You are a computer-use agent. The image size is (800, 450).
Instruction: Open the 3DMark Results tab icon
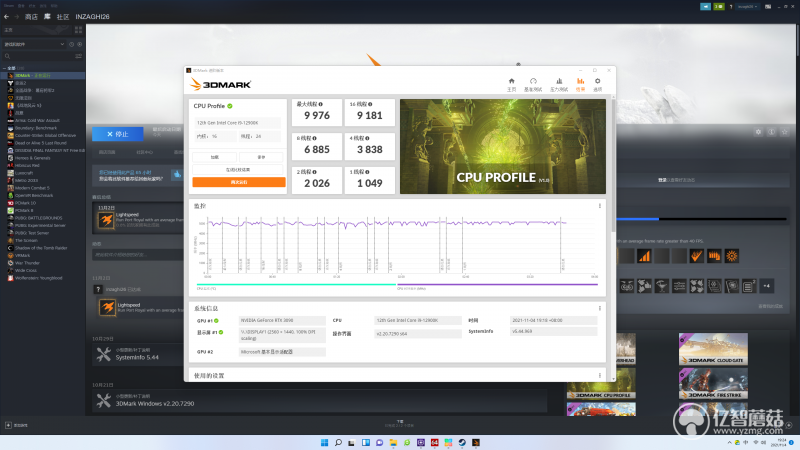(580, 84)
